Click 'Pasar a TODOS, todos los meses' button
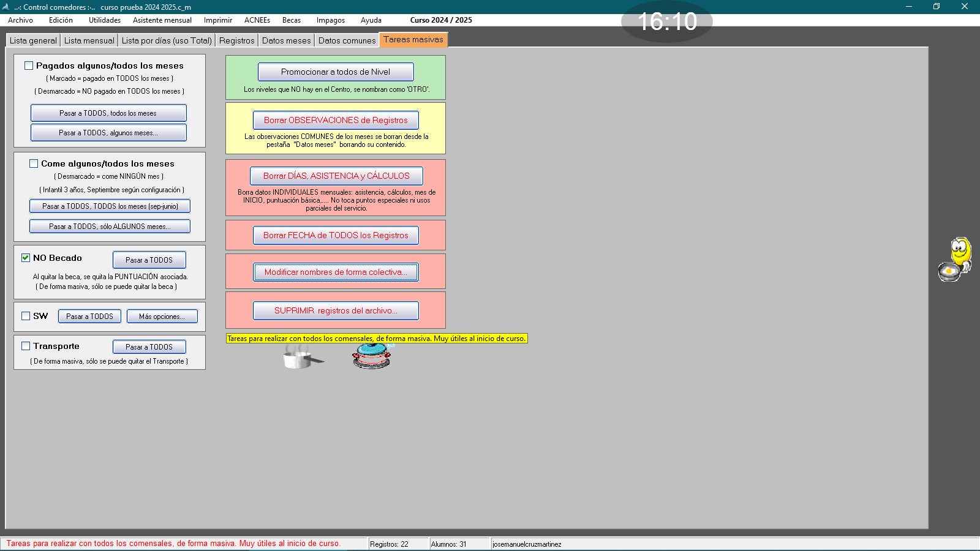This screenshot has width=980, height=551. (108, 113)
